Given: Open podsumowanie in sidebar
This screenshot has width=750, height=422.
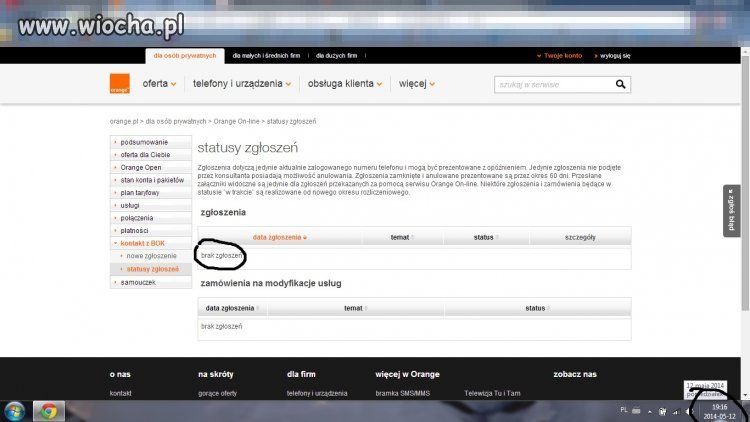Looking at the screenshot, I should 144,142.
